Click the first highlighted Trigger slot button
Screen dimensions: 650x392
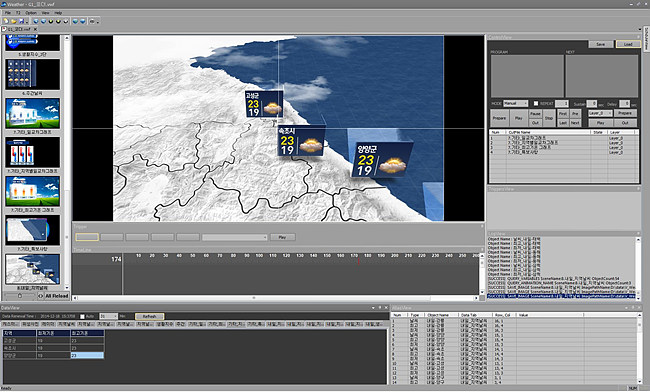tap(87, 237)
